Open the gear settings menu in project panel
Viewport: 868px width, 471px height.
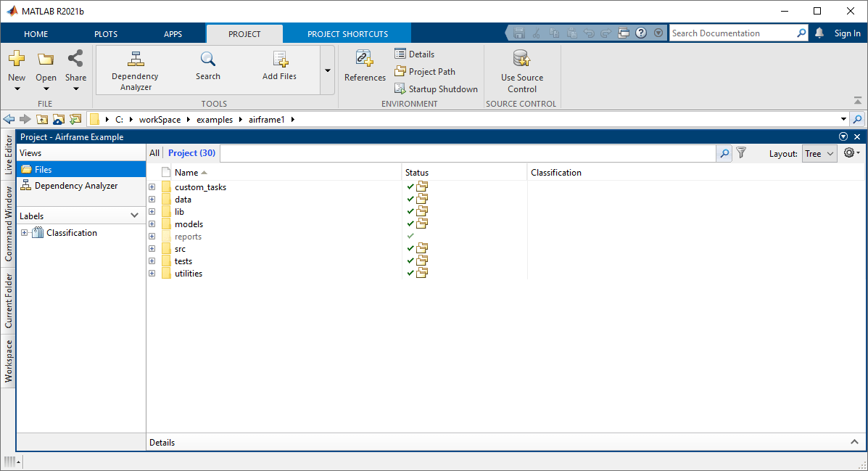coord(851,153)
